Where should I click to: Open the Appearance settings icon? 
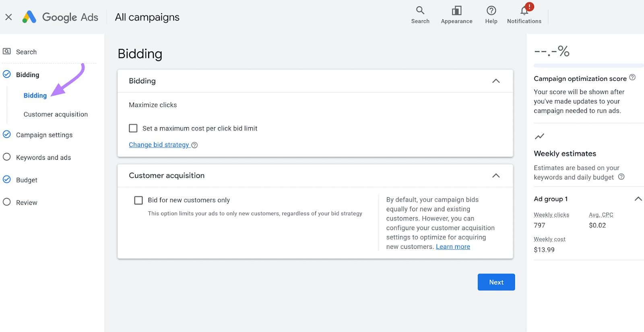[456, 10]
